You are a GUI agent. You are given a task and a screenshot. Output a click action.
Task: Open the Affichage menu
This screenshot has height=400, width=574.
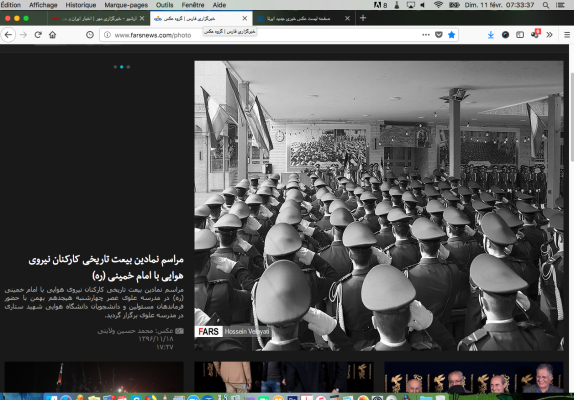(x=43, y=5)
